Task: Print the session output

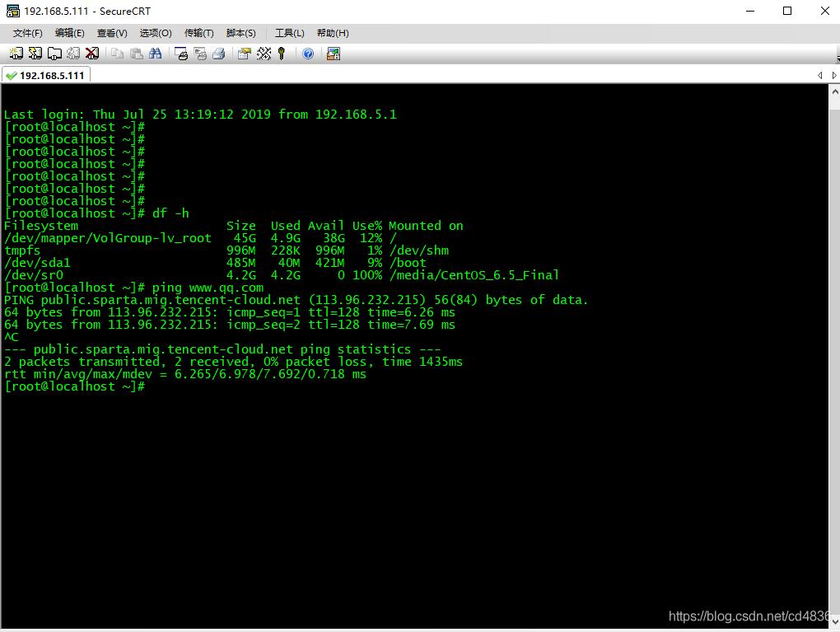Action: click(218, 54)
